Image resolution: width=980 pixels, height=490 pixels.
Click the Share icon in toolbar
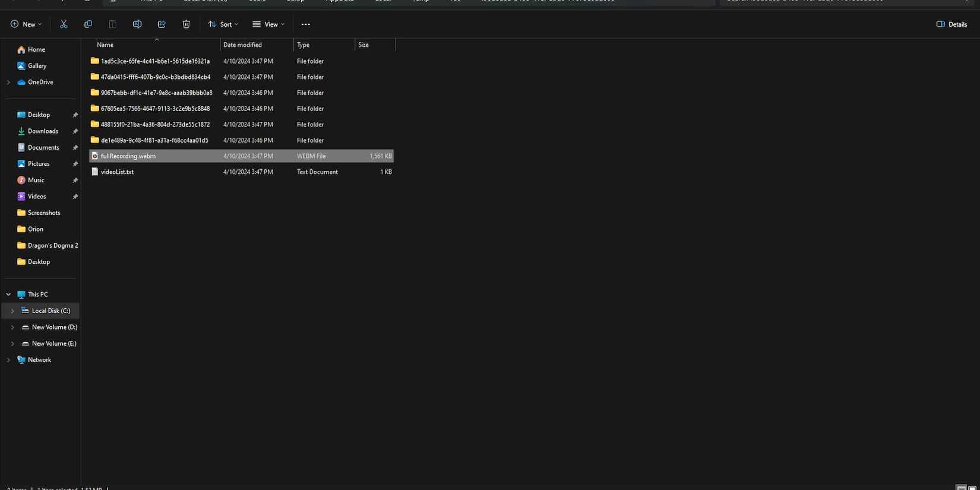pos(162,24)
